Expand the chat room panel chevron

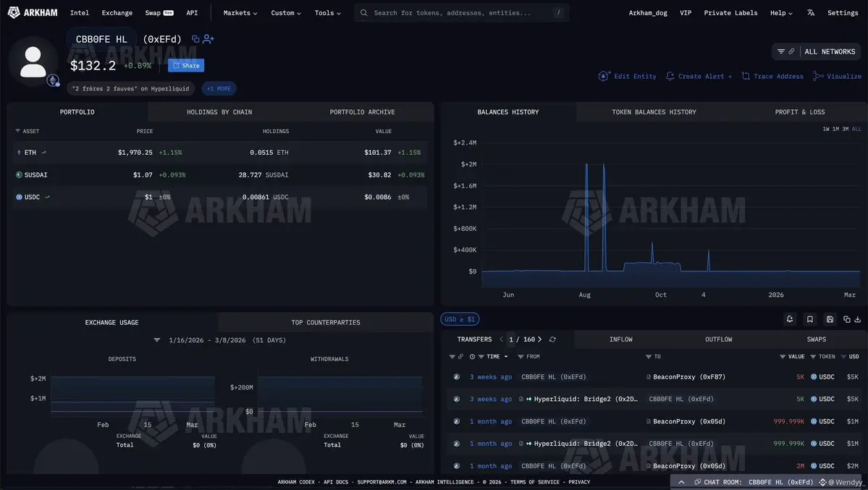coord(681,482)
